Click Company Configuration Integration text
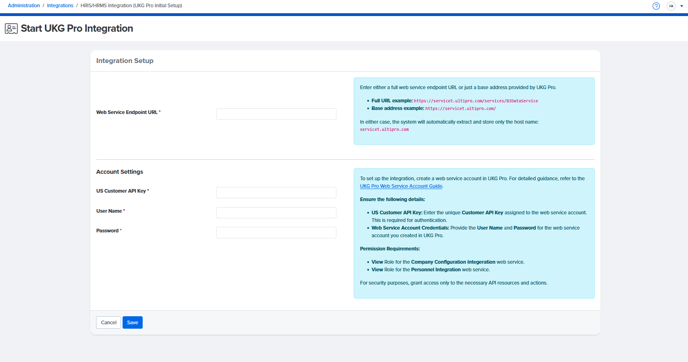The image size is (688, 362). click(453, 262)
